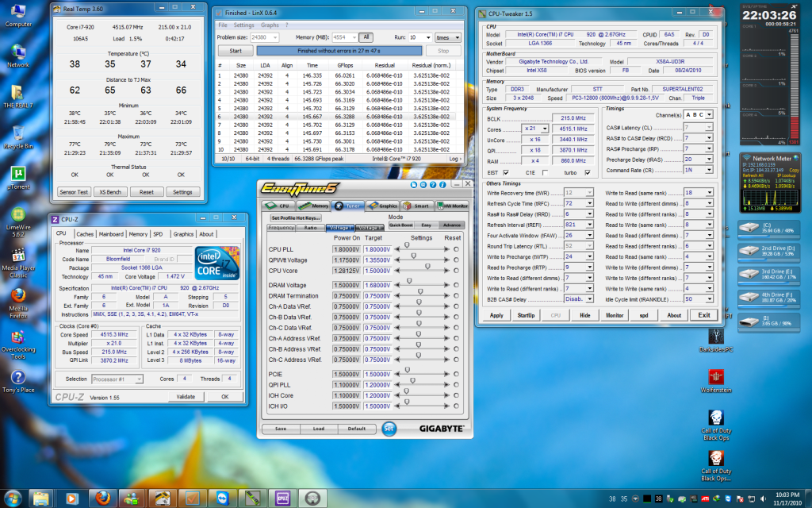Switch to the Mainboard tab in CPU-Z

111,234
